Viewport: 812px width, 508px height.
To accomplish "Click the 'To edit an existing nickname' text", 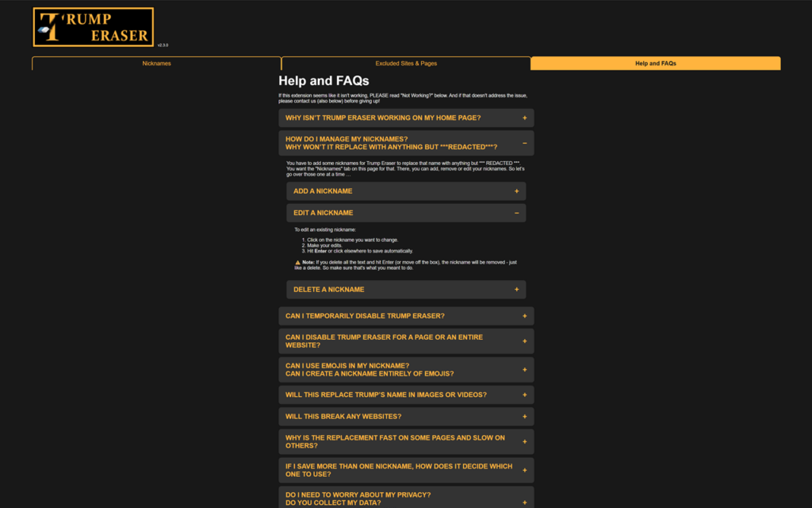I will [x=325, y=229].
